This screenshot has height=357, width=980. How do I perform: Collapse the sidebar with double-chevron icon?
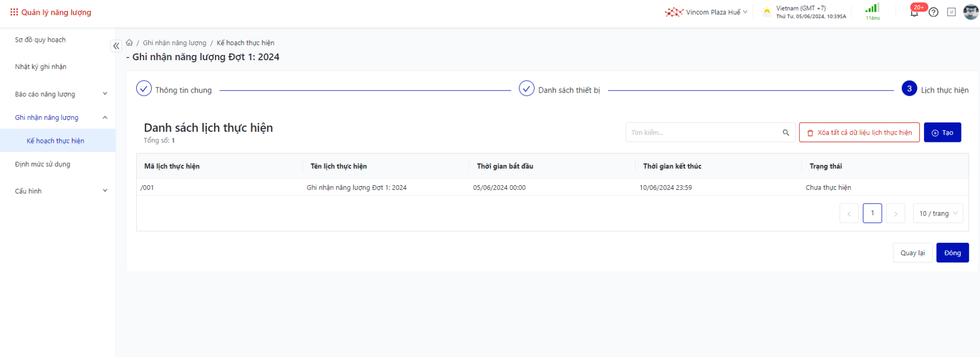tap(116, 46)
